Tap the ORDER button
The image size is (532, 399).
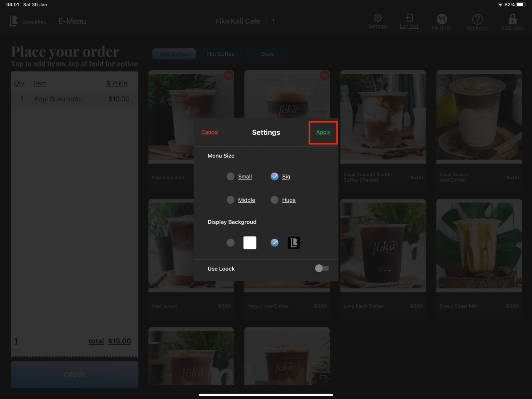74,375
